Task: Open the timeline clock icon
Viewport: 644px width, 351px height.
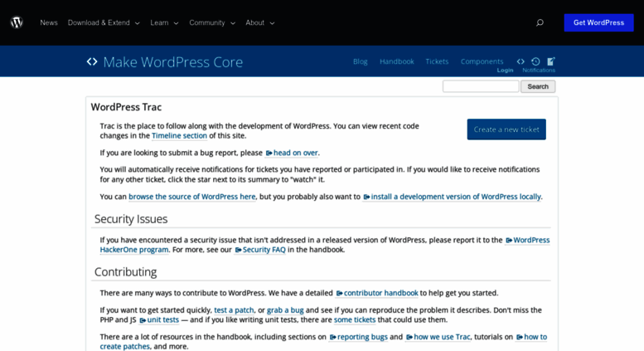Action: [x=535, y=61]
